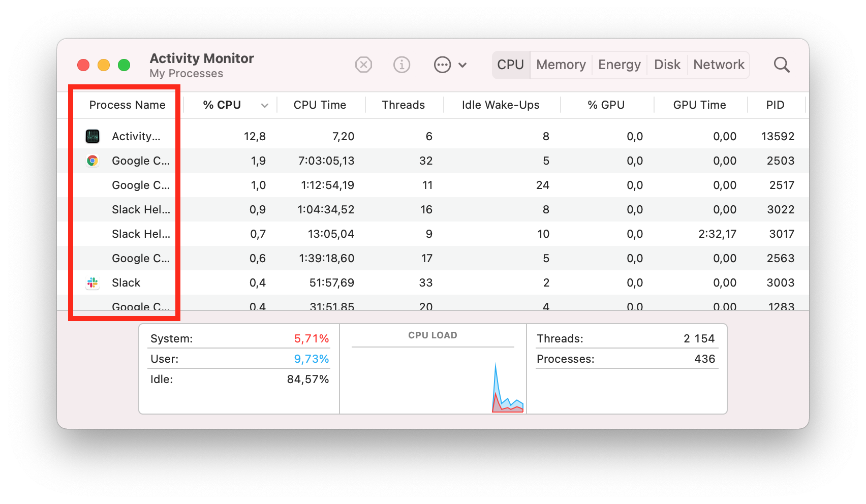Click CPU value 12,8

[255, 136]
